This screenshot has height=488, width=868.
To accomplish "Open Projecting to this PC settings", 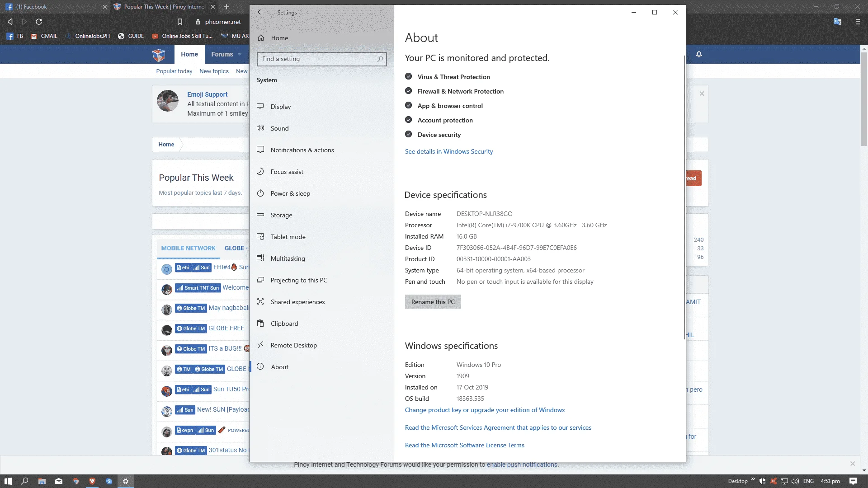I will coord(299,280).
